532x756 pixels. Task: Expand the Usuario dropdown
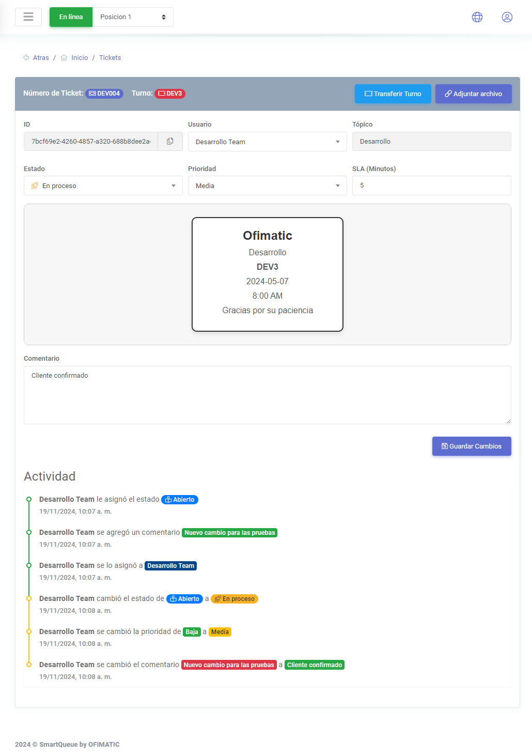click(x=267, y=142)
